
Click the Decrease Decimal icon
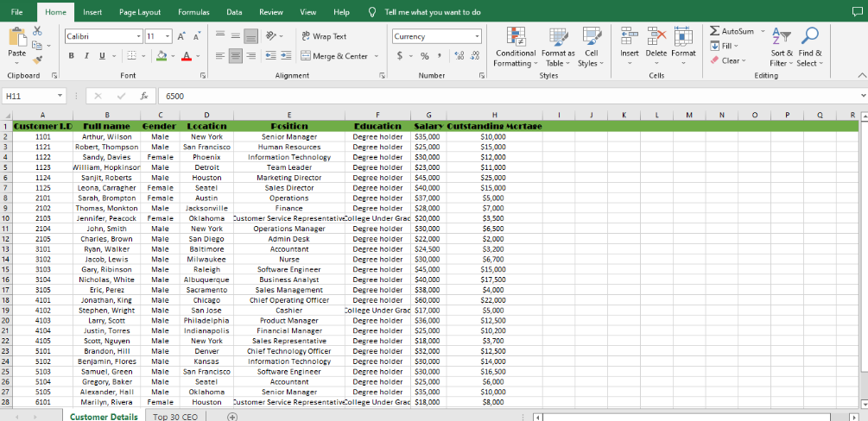tap(474, 56)
